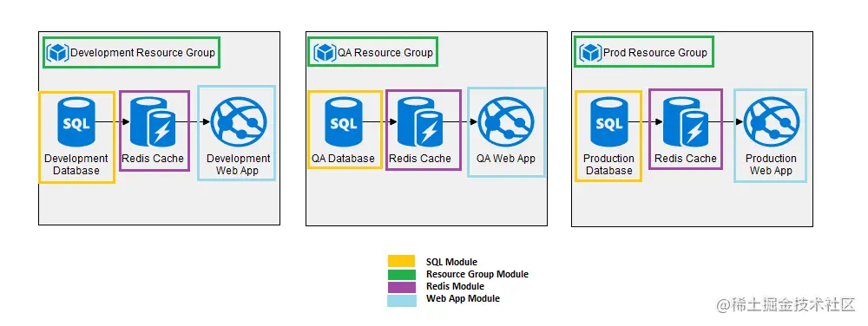Select the Redis Cache icon in Development group

coord(152,121)
